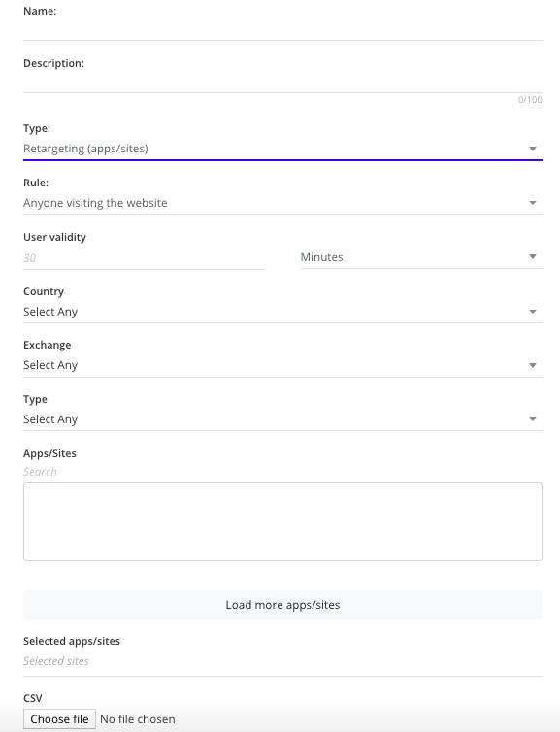560x732 pixels.
Task: Click the arrow icon on the Country row
Action: [533, 312]
